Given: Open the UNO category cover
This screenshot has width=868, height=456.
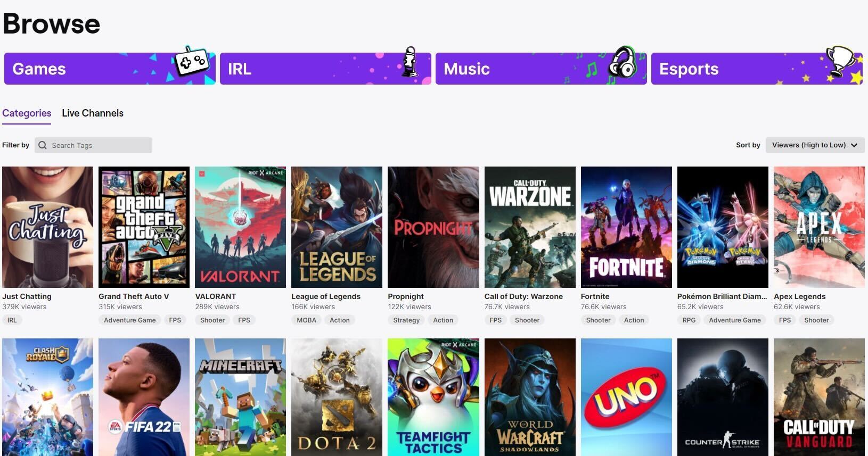Looking at the screenshot, I should 626,397.
